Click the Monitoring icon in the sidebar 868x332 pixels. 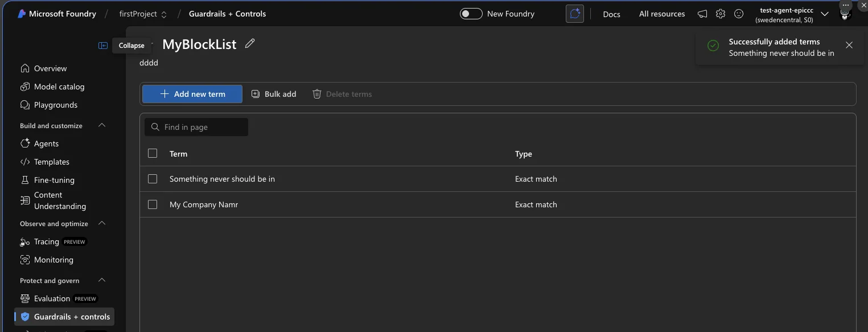(25, 260)
